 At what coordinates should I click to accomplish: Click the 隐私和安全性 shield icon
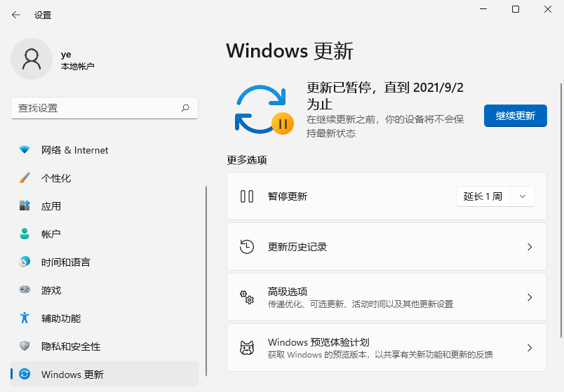(x=25, y=346)
